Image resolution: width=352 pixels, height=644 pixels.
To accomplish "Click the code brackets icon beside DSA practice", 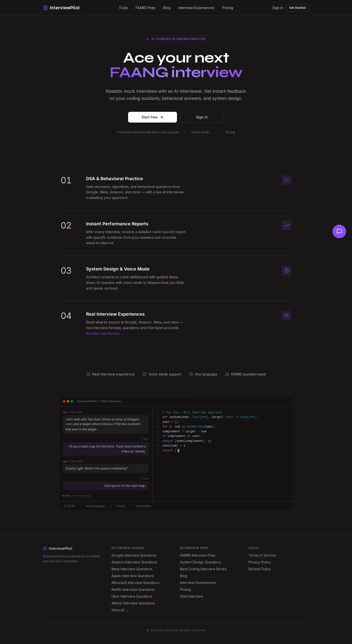I will (x=286, y=180).
